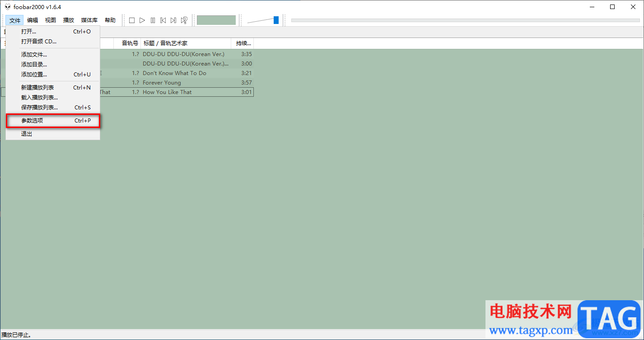The height and width of the screenshot is (340, 644).
Task: Select 打开... from the file menu
Action: tap(53, 32)
